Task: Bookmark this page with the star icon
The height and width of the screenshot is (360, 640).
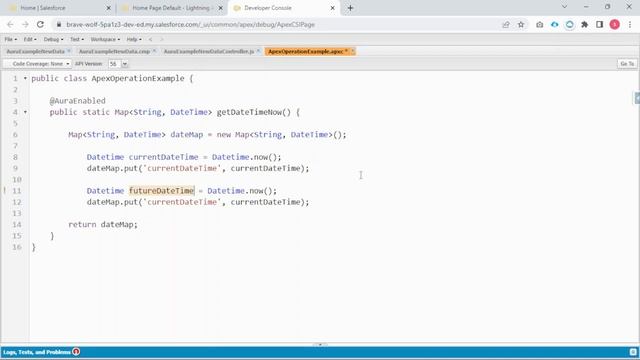Action: 521,24
